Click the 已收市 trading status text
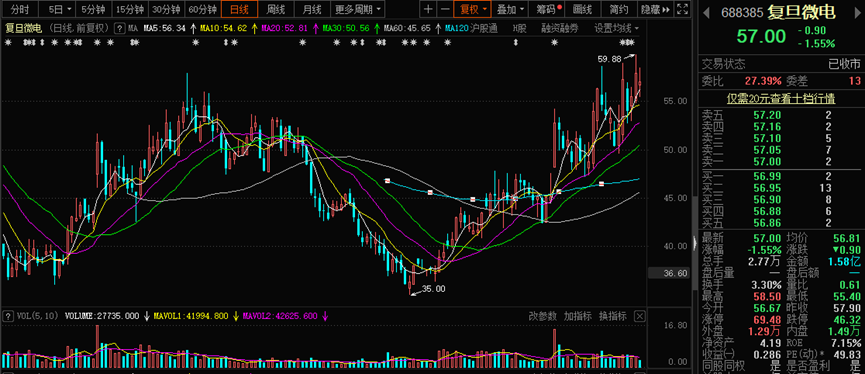Image resolution: width=865 pixels, height=374 pixels. 845,64
